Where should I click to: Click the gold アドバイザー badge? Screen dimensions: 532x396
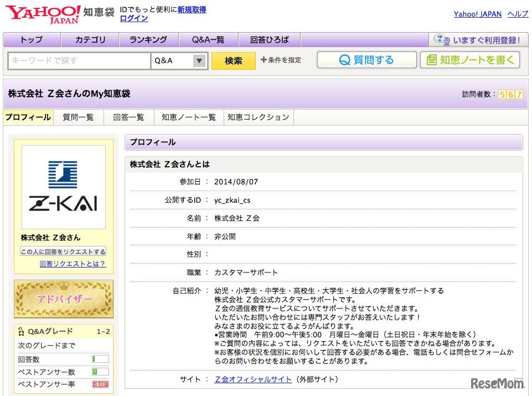click(x=63, y=299)
